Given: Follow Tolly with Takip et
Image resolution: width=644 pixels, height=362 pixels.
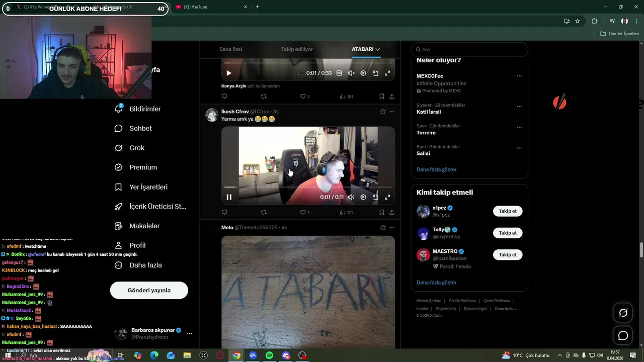Looking at the screenshot, I should [508, 233].
